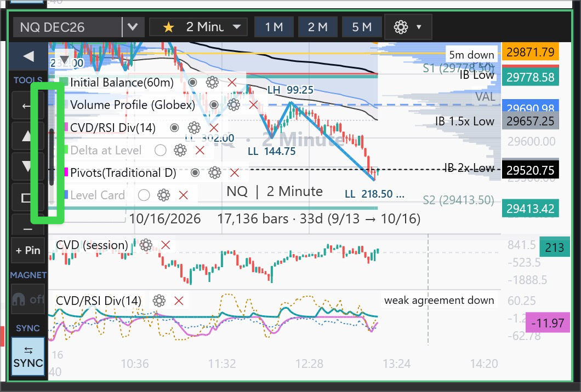The height and width of the screenshot is (392, 581).
Task: Open CVD (session) pane settings gear
Action: click(146, 245)
